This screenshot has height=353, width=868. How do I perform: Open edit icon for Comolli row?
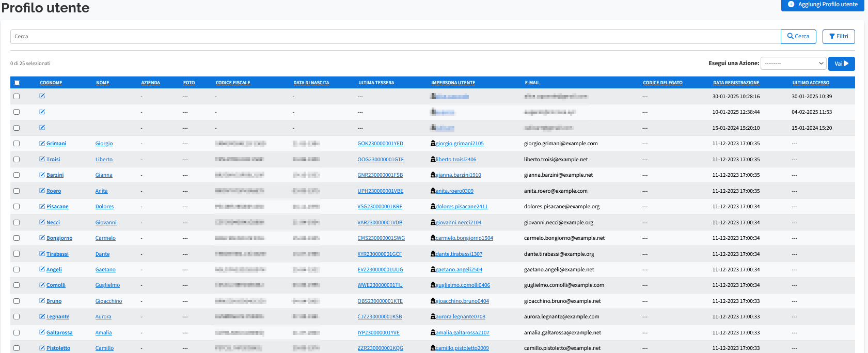pyautogui.click(x=42, y=285)
